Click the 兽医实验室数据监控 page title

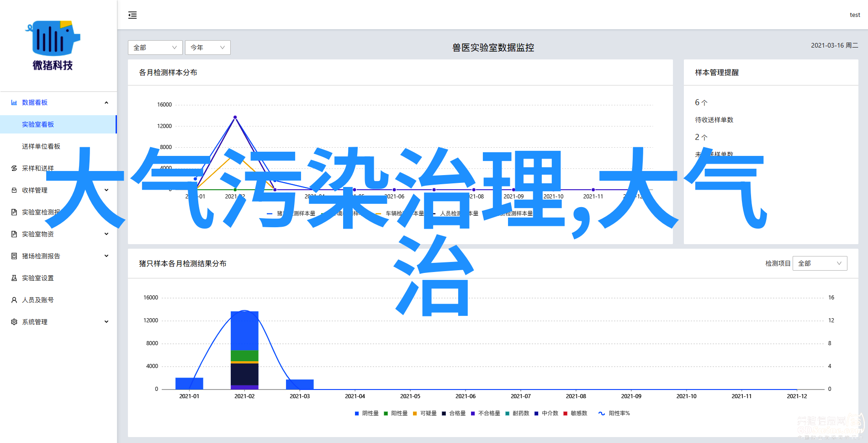click(x=493, y=48)
